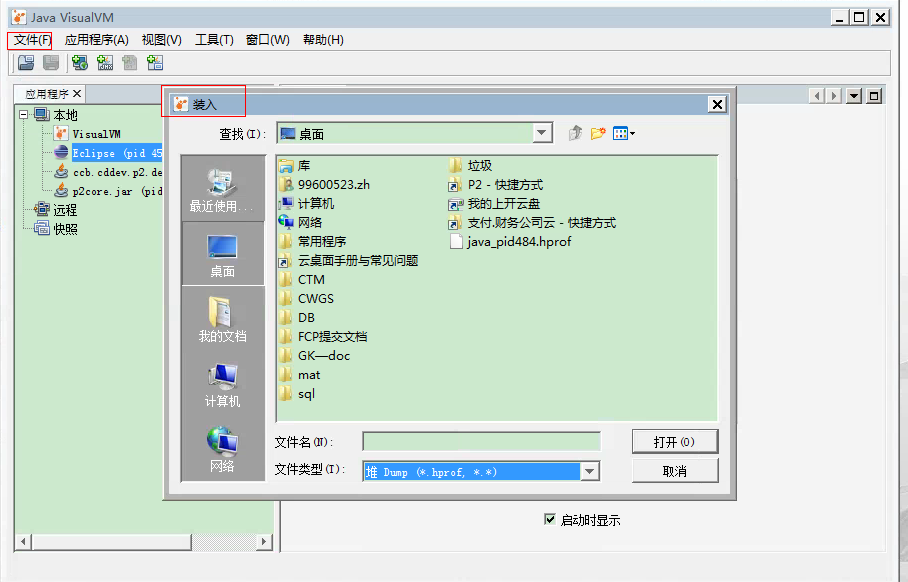Select 计算机 in the dialog sidebar
908x582 pixels.
[222, 384]
